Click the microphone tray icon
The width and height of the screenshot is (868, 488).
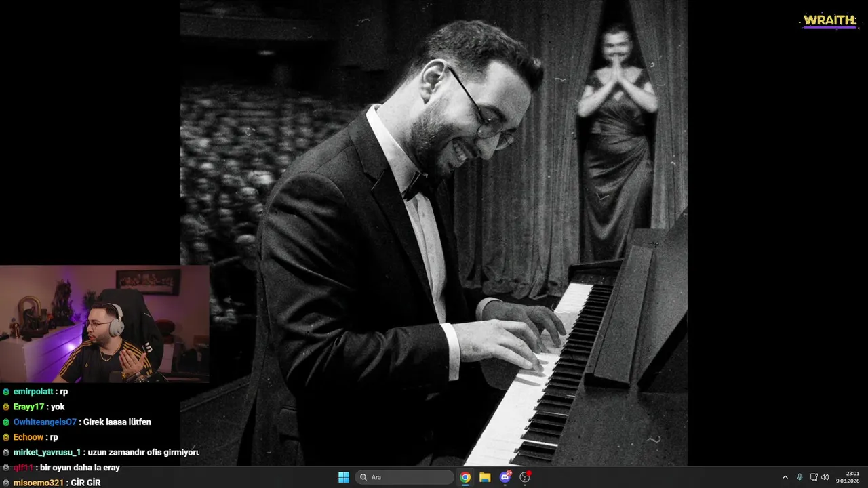[x=800, y=477]
